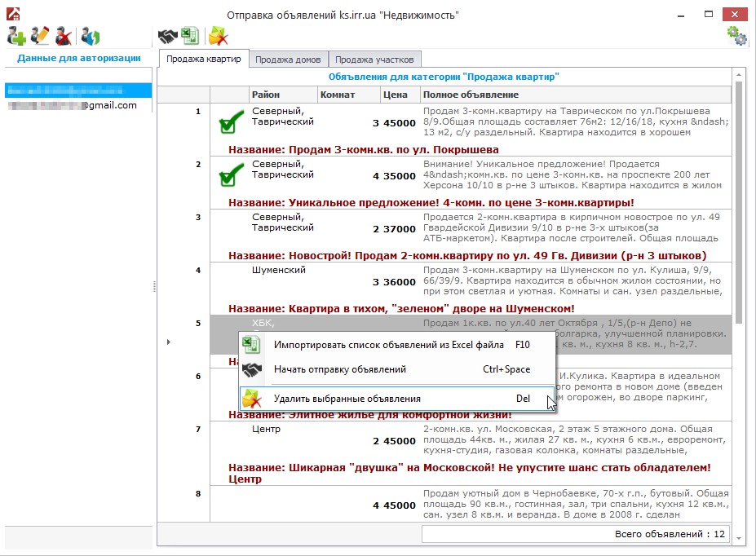Open the Продажа домов tab
Viewport: 756px width, 556px height.
tap(288, 60)
